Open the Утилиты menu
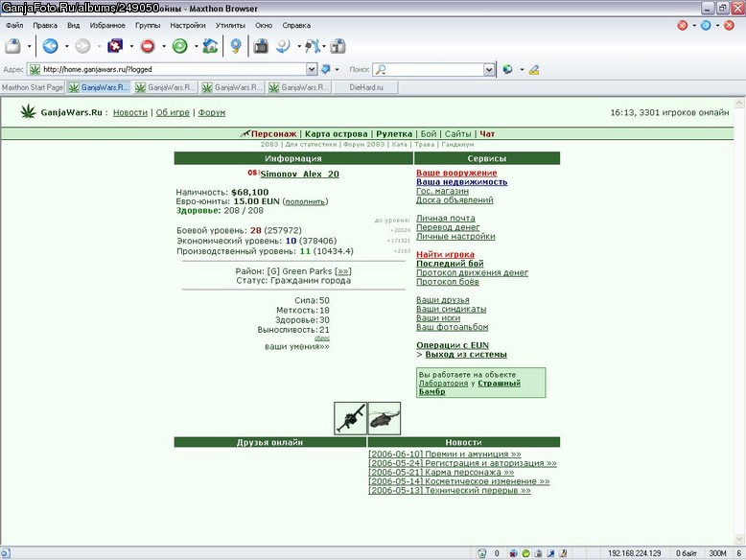Screen dimensions: 746x560 (230, 25)
